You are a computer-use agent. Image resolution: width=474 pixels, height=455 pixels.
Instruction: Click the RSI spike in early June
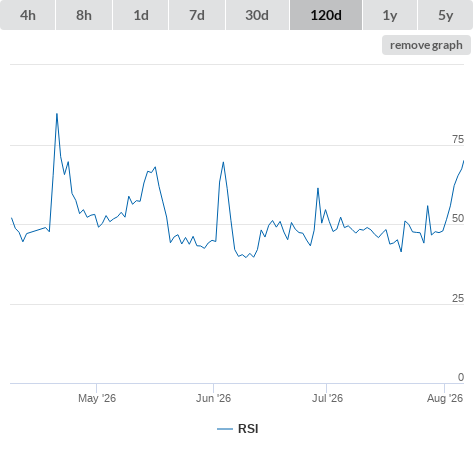pos(223,162)
